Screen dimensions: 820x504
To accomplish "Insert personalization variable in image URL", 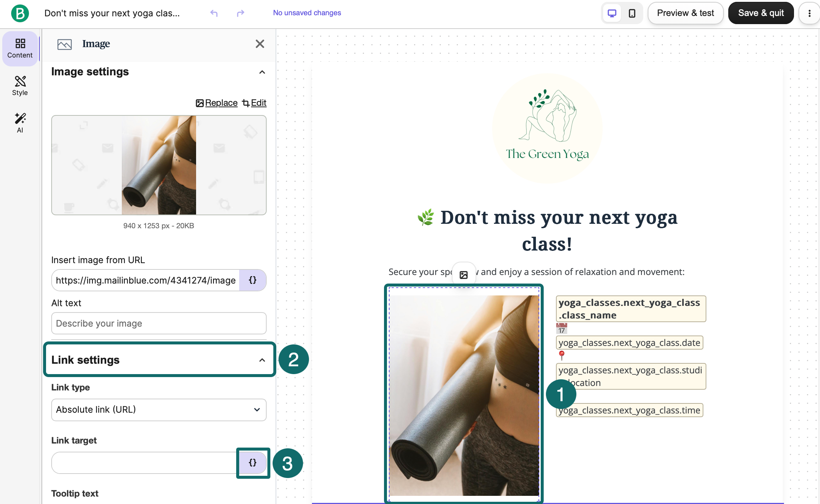I will [x=253, y=280].
